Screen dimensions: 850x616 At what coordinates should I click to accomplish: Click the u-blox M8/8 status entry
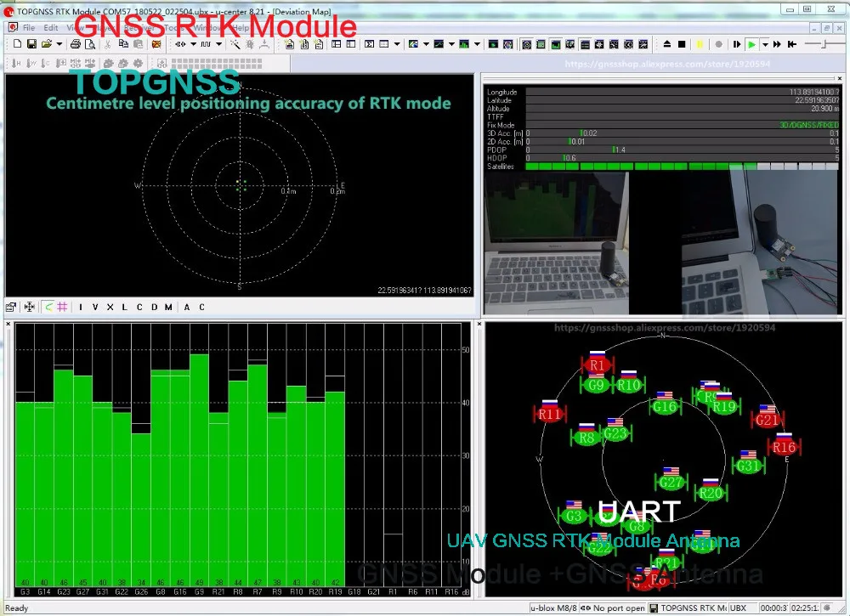point(553,608)
